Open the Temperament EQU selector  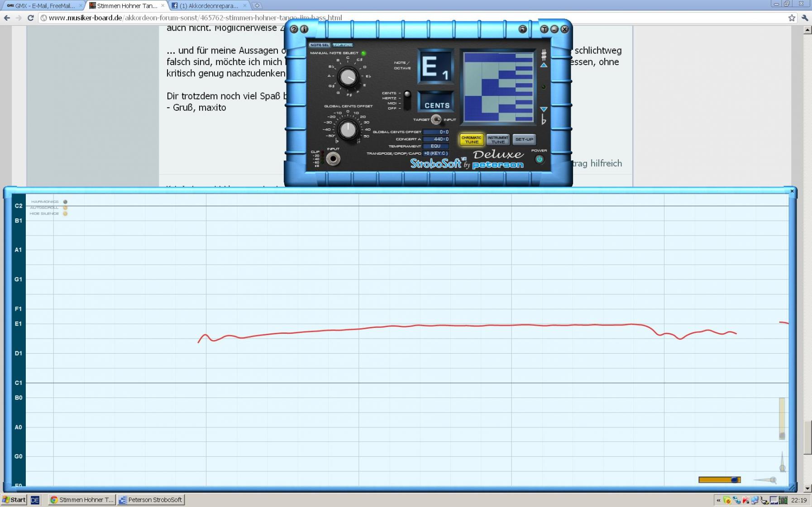coord(436,146)
